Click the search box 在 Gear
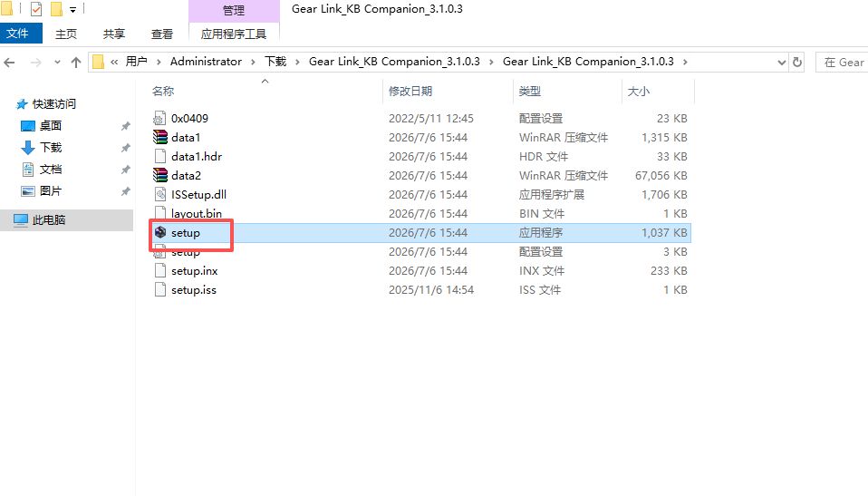 pyautogui.click(x=843, y=62)
